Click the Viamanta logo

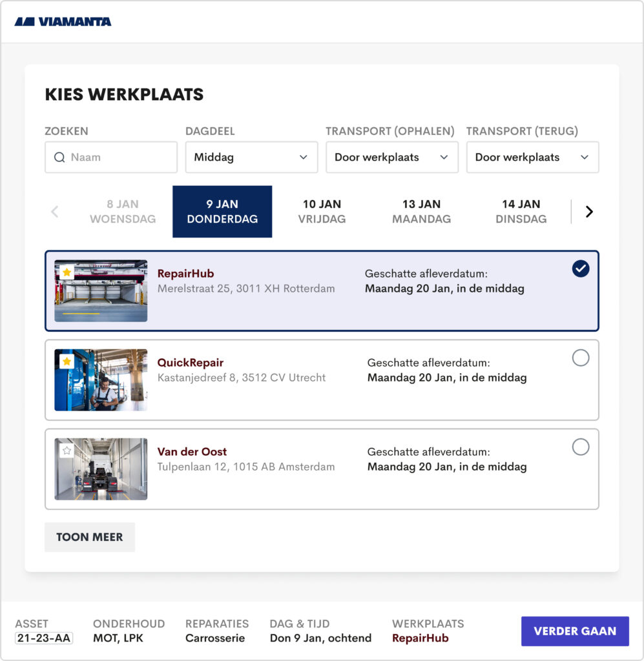click(x=63, y=21)
